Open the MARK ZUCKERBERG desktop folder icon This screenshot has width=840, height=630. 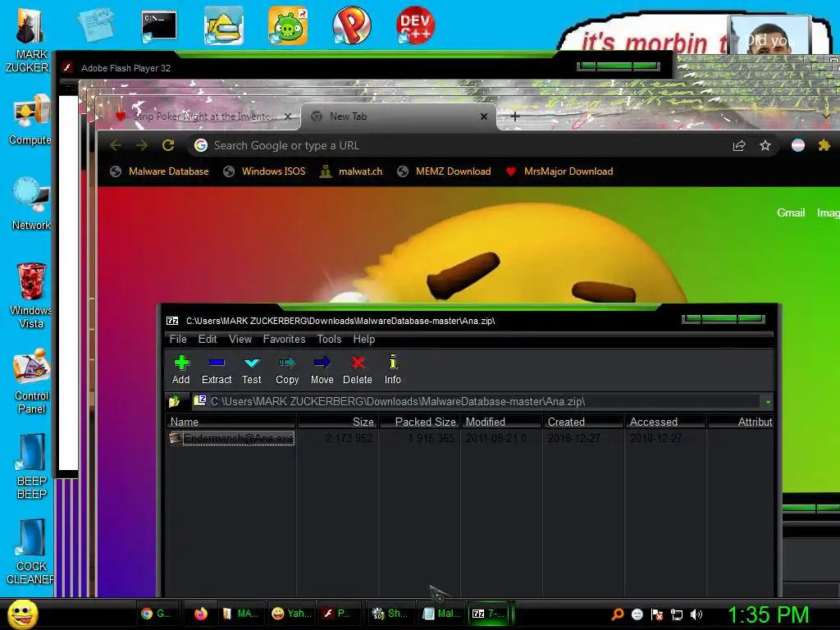30,40
